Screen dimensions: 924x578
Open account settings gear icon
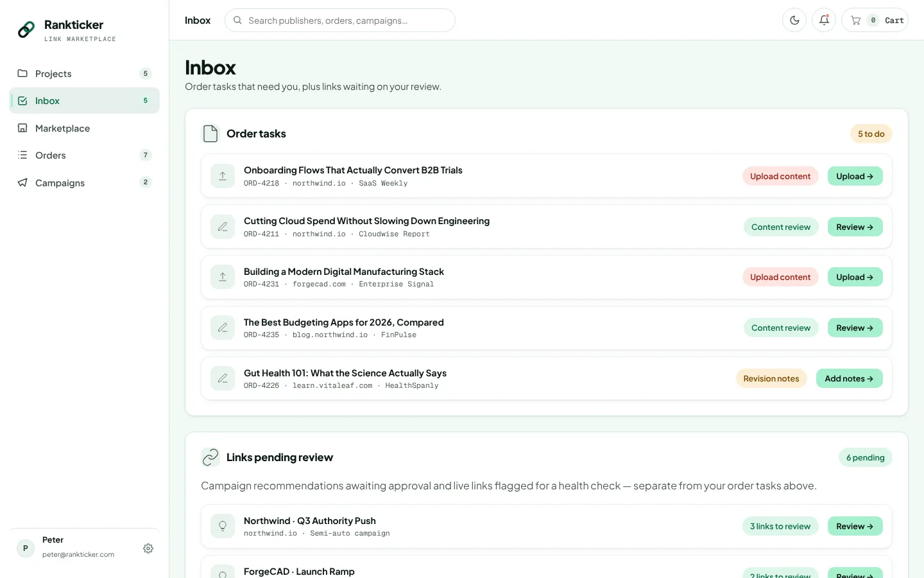click(x=148, y=548)
